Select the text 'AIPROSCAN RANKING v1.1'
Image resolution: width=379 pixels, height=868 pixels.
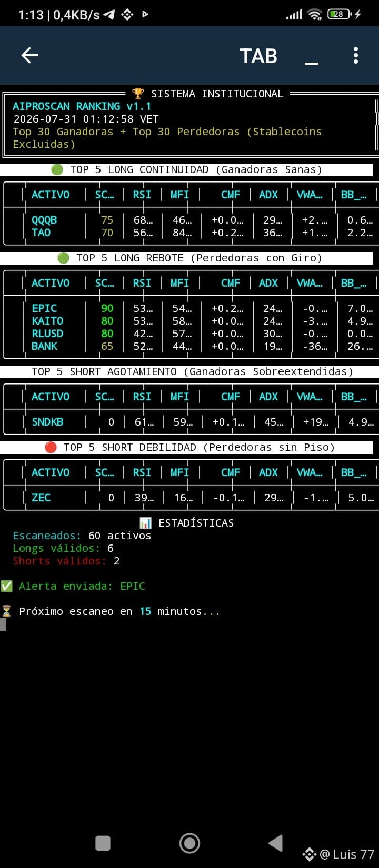tap(82, 106)
